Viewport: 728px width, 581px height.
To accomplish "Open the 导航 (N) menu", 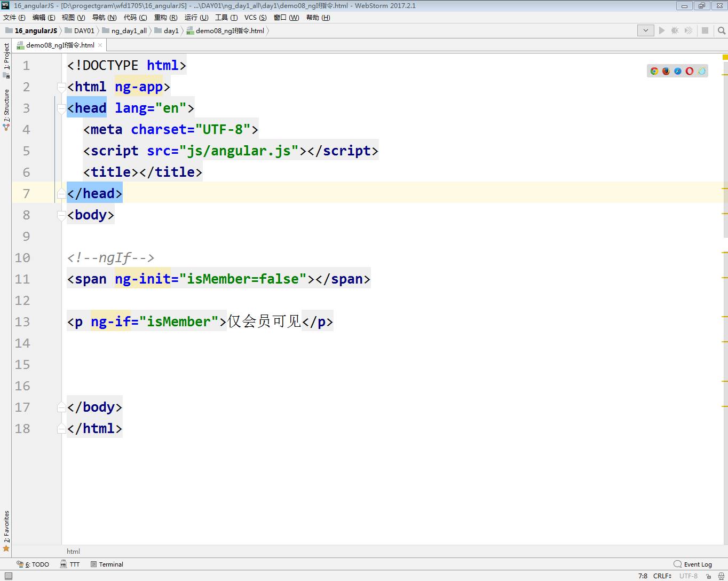I will [104, 18].
